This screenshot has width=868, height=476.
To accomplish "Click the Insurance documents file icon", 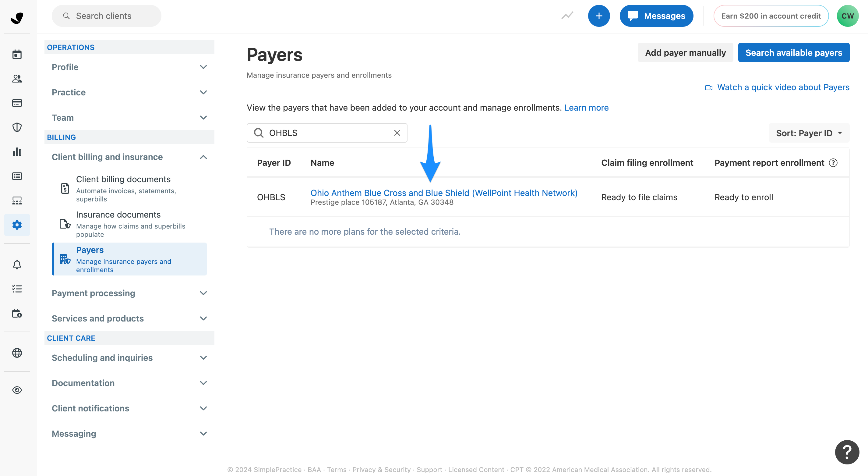I will click(65, 223).
